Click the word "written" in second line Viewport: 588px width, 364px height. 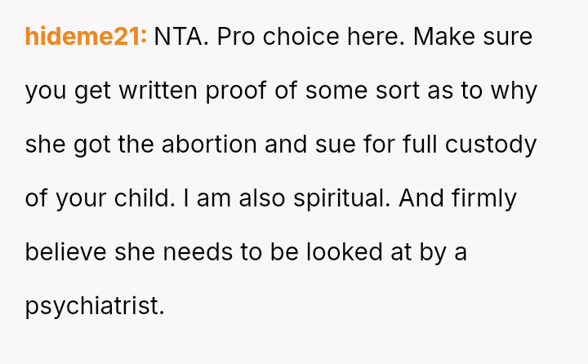(158, 91)
